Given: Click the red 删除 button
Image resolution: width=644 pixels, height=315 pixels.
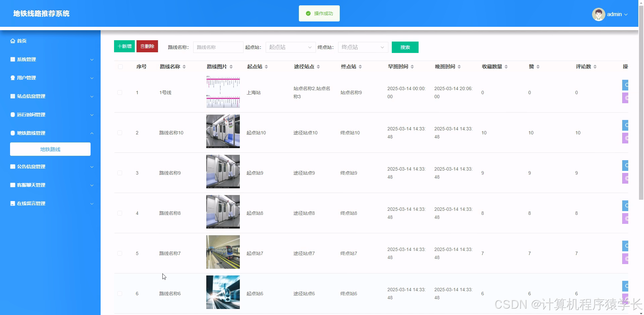Looking at the screenshot, I should (x=147, y=46).
